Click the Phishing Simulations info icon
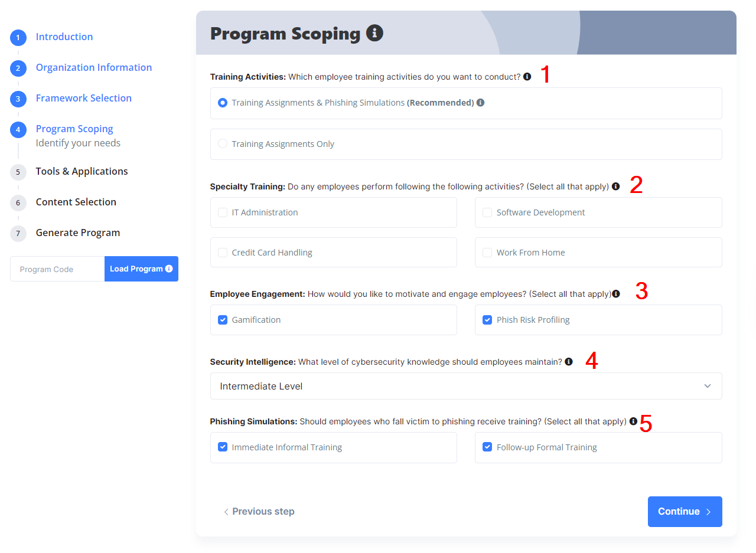This screenshot has width=756, height=553. pyautogui.click(x=633, y=421)
